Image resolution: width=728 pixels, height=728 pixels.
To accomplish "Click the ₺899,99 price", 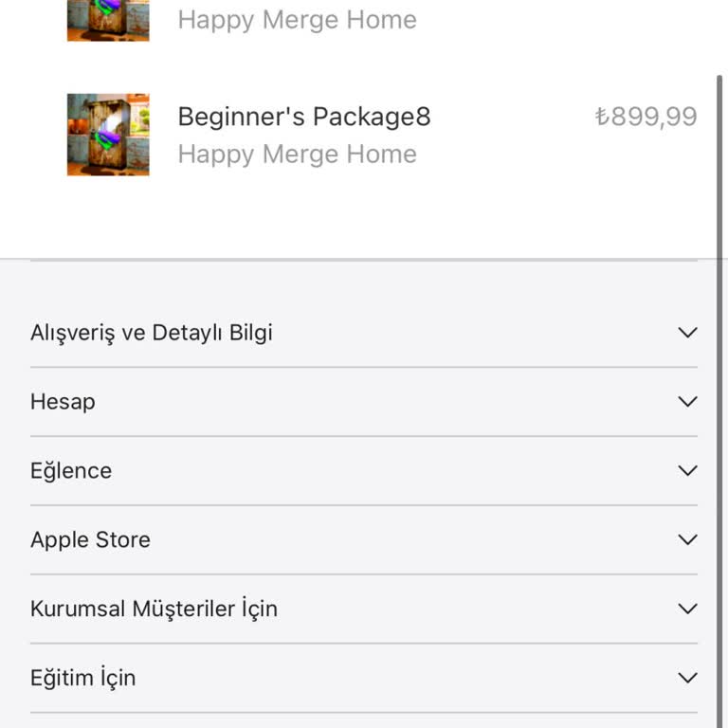I will pos(646,117).
